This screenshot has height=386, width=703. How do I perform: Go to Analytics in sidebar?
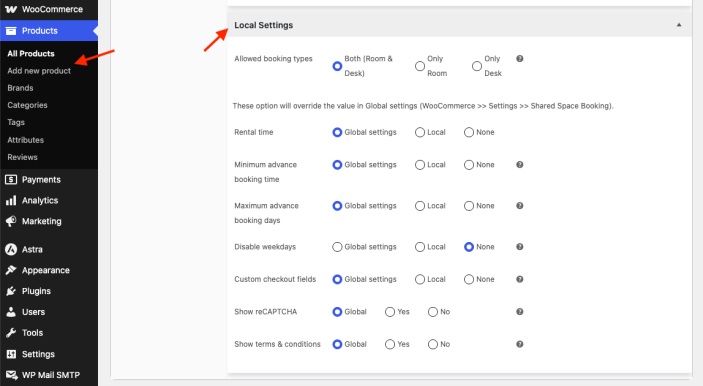point(40,200)
